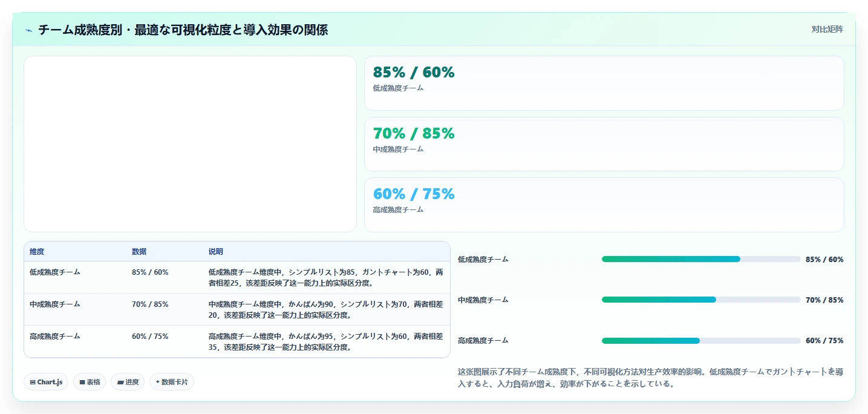
Task: Click the 数据 column header
Action: click(x=139, y=252)
